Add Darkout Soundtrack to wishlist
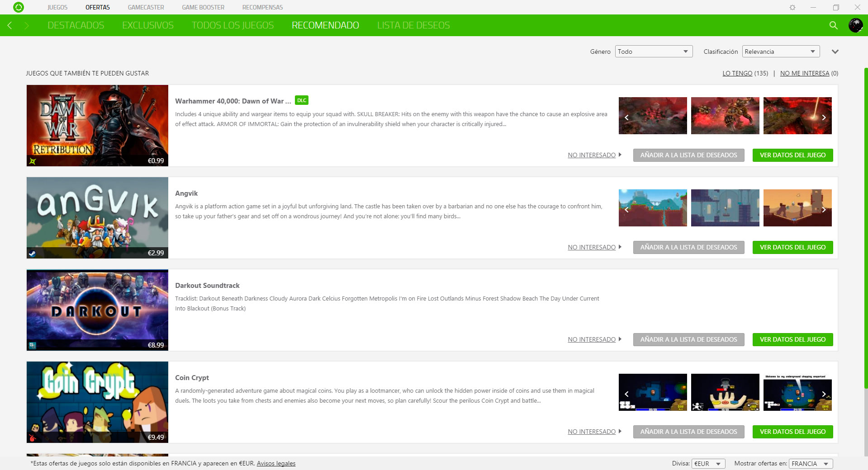This screenshot has height=470, width=868. (688, 339)
